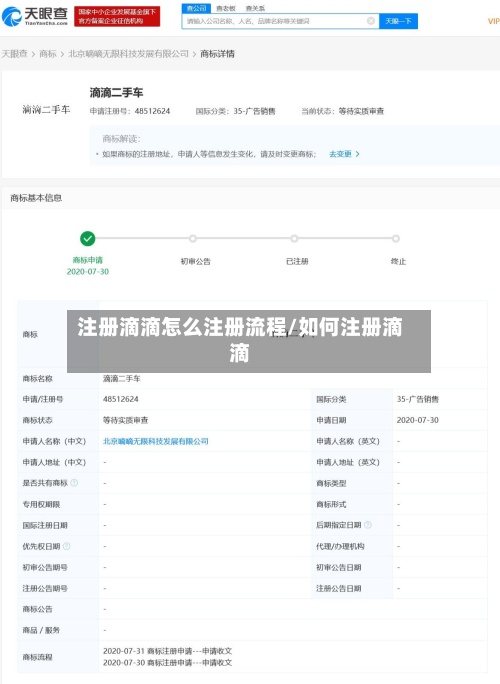Image resolution: width=500 pixels, height=684 pixels.
Task: Click the 商标名称 value 滴滴二手车
Action: 122,379
